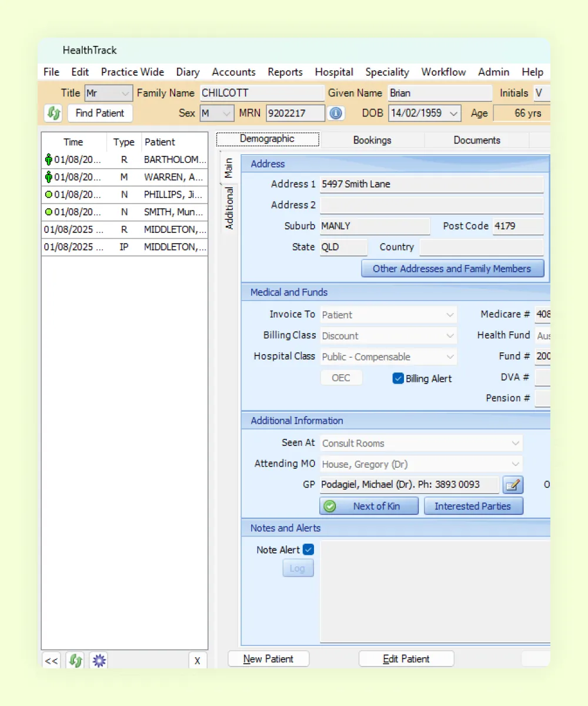Click the Post Code field

tap(518, 227)
